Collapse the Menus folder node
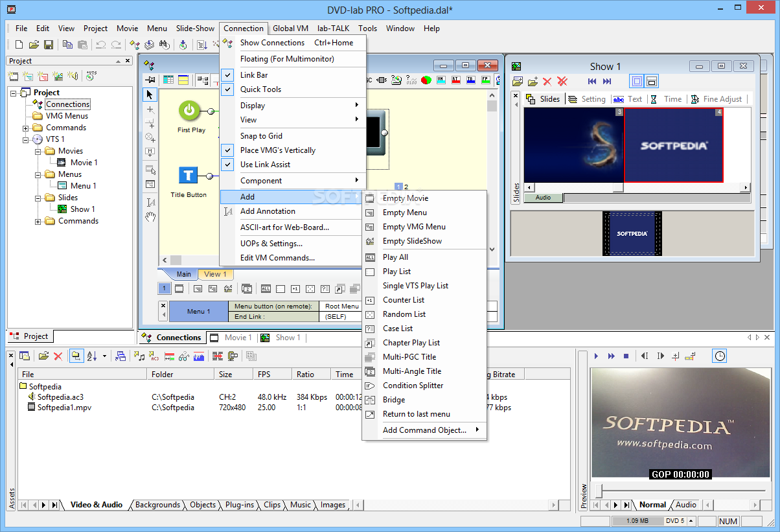The height and width of the screenshot is (532, 780). [x=38, y=174]
